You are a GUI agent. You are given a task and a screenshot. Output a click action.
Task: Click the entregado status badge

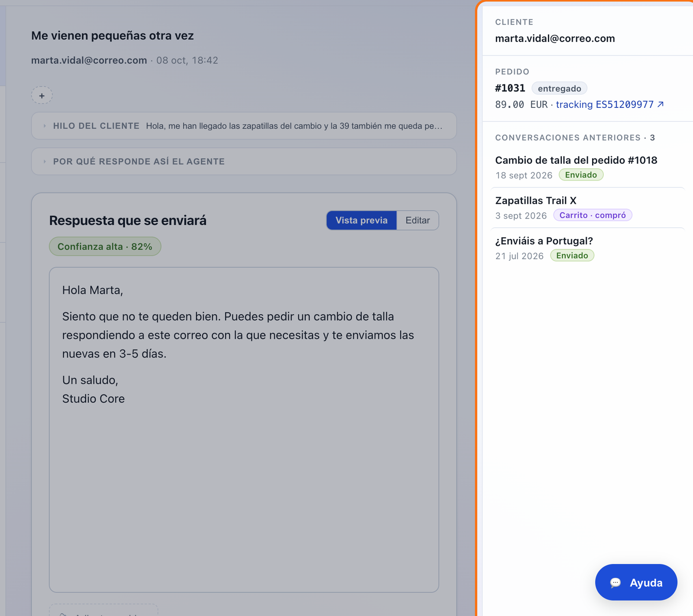pos(559,88)
